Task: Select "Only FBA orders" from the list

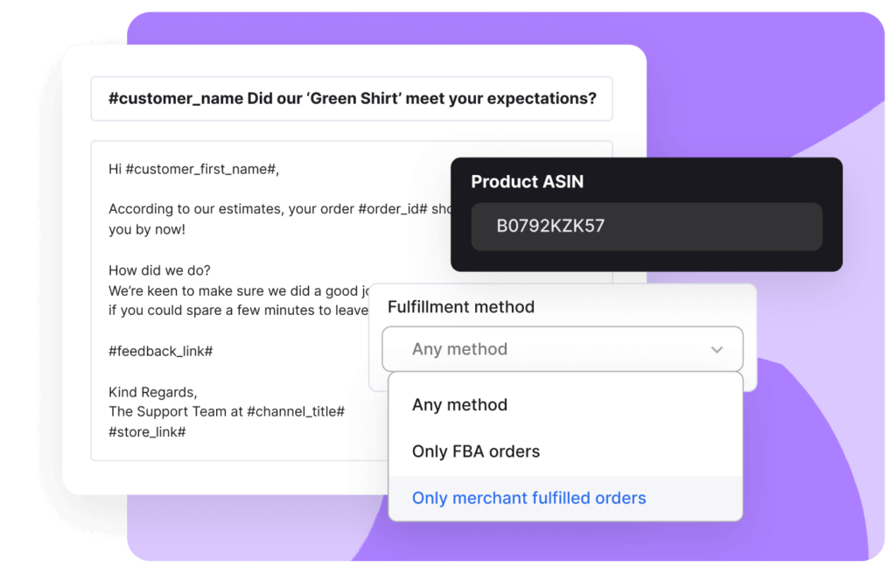Action: pos(475,451)
